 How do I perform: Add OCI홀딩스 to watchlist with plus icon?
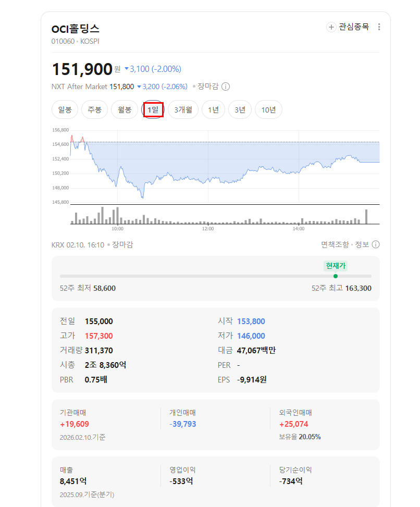click(331, 27)
